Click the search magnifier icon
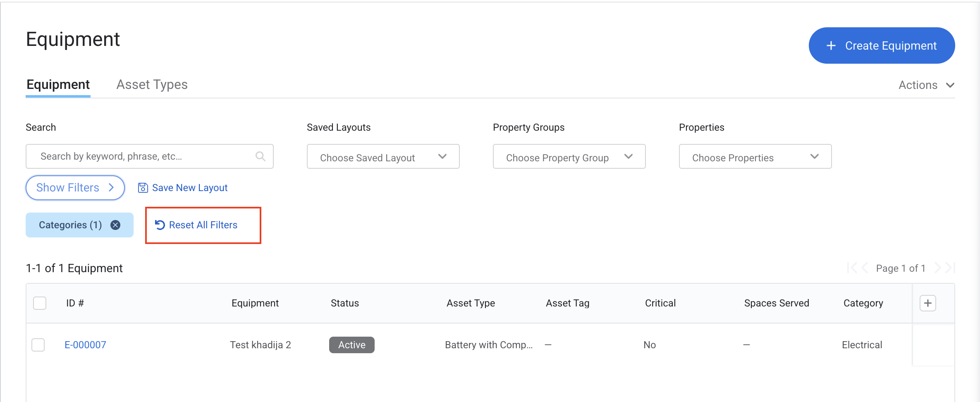 pos(260,156)
